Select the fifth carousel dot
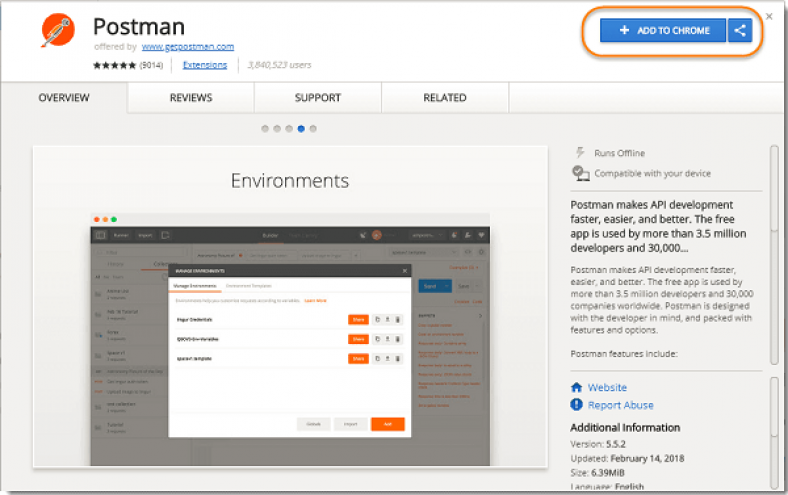Screen dimensions: 788x495 point(313,129)
